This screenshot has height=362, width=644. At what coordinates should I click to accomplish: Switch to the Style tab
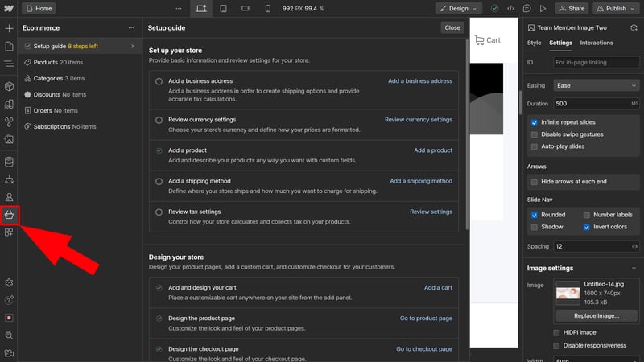coord(534,43)
